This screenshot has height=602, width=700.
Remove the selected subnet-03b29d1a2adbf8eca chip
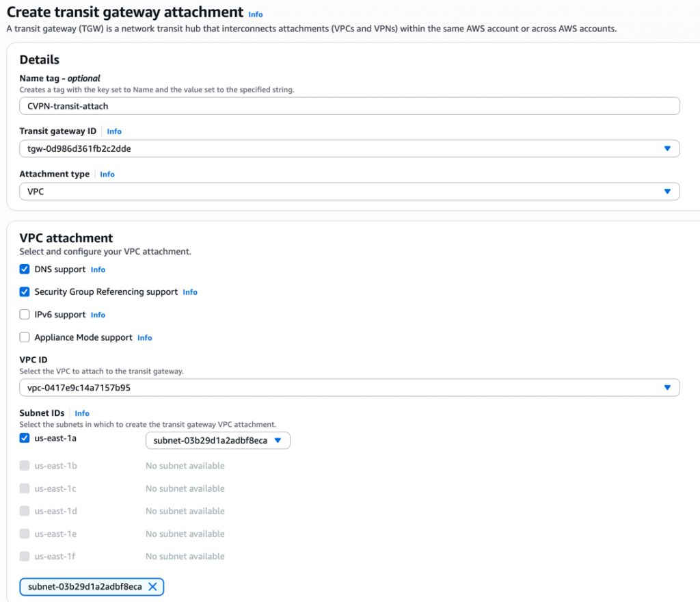point(152,586)
